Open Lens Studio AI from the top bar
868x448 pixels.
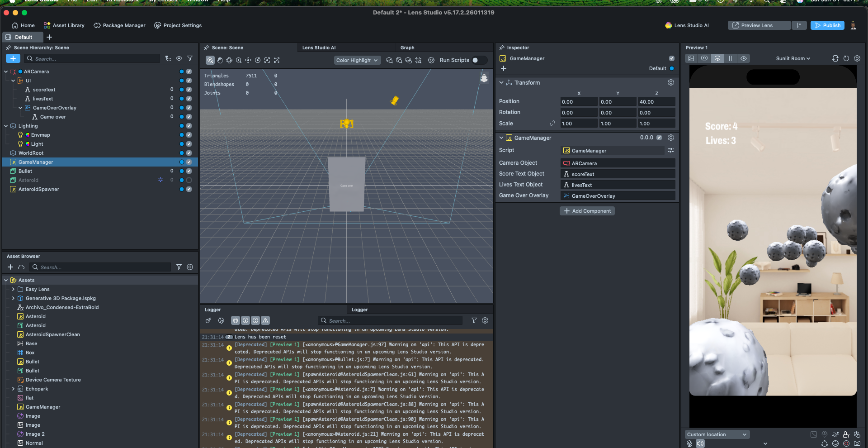point(687,25)
